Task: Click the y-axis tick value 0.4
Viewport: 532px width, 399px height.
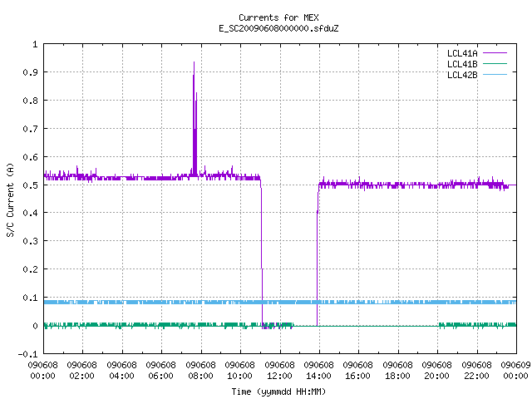Action: [30, 213]
